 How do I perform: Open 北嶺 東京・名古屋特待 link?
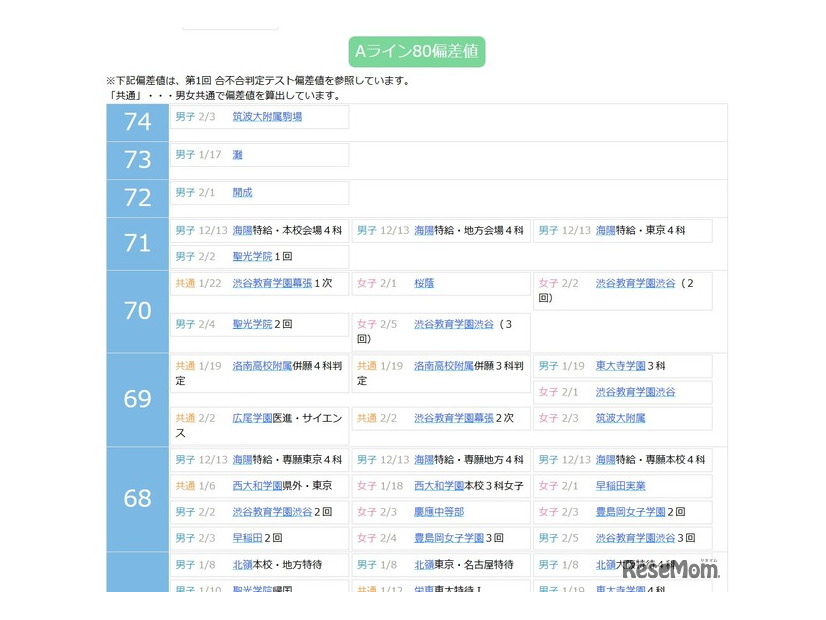[x=424, y=564]
